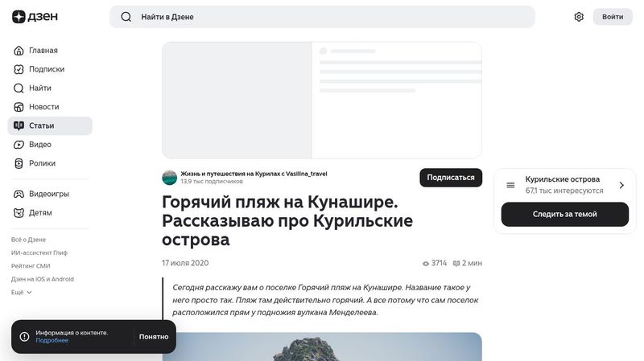This screenshot has height=361, width=644.
Task: Go to Подписки in the sidebar
Action: pyautogui.click(x=50, y=69)
